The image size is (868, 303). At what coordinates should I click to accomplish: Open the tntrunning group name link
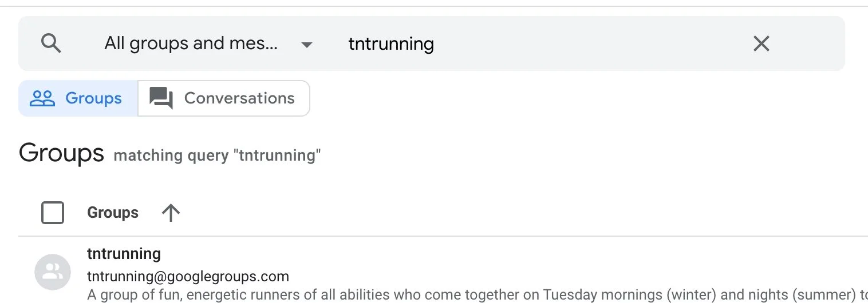[x=124, y=253]
